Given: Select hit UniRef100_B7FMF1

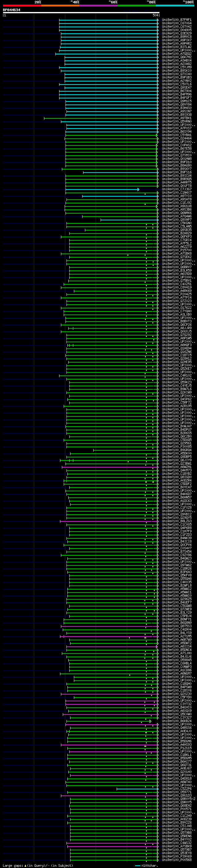Looking at the screenshot, I should [176, 20].
